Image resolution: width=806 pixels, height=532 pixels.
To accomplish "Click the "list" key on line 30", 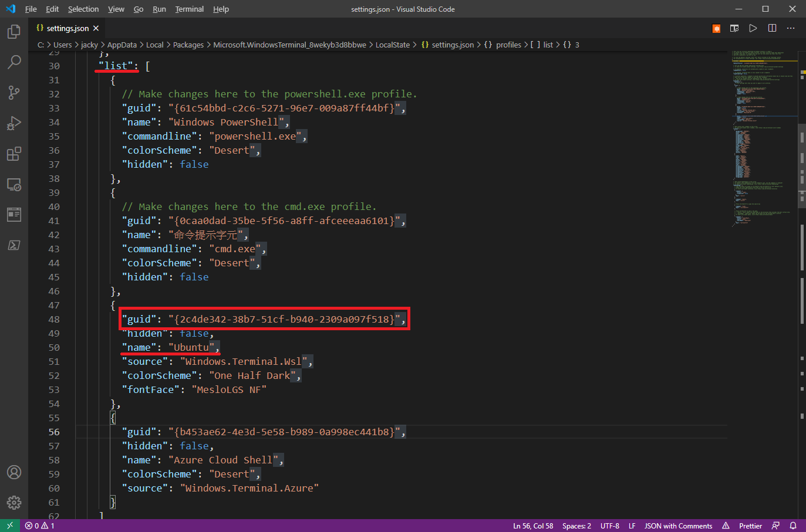I will tap(116, 66).
